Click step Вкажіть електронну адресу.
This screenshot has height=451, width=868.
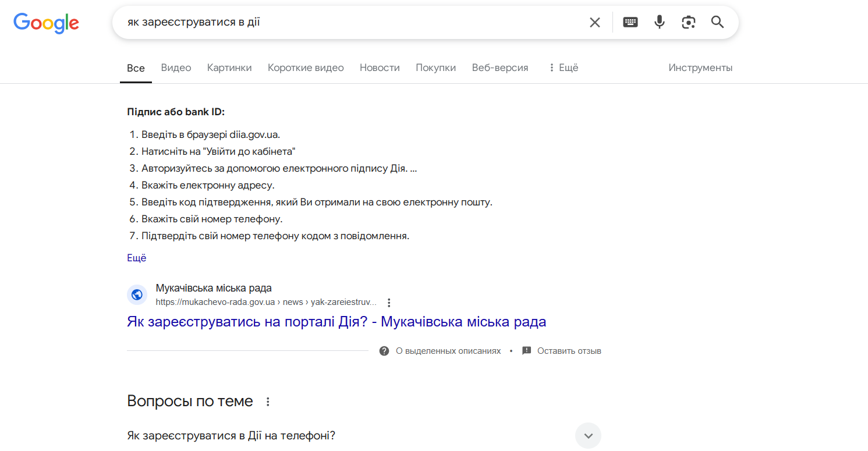click(x=208, y=185)
